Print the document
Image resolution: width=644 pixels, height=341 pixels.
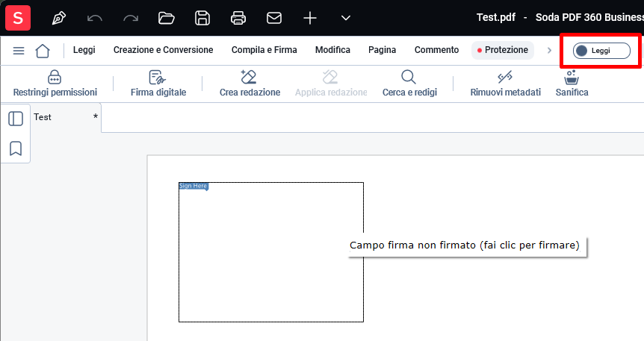point(238,18)
